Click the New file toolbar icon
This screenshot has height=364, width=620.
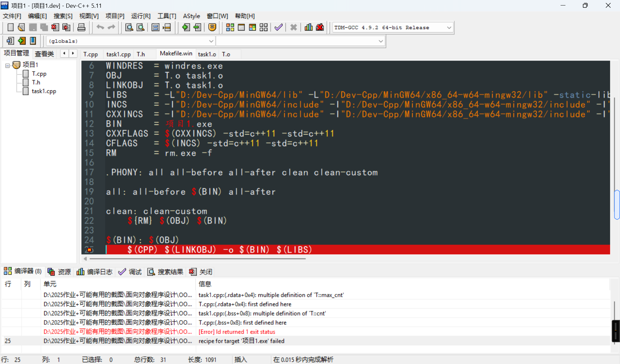tap(10, 27)
